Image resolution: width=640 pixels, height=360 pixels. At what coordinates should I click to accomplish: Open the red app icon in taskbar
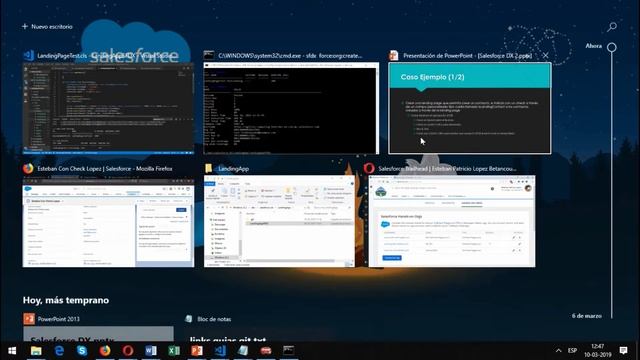pyautogui.click(x=266, y=351)
